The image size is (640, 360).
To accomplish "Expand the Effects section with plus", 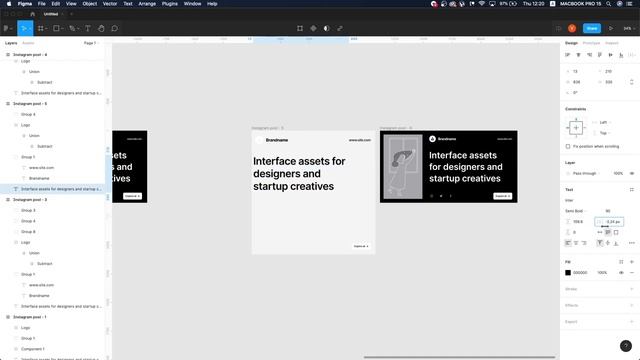I will 631,305.
